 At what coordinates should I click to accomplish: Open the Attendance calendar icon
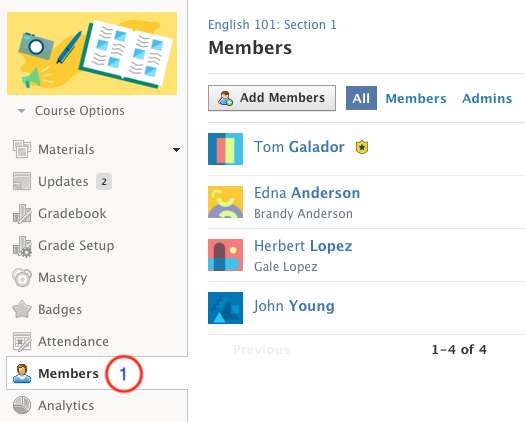point(22,341)
